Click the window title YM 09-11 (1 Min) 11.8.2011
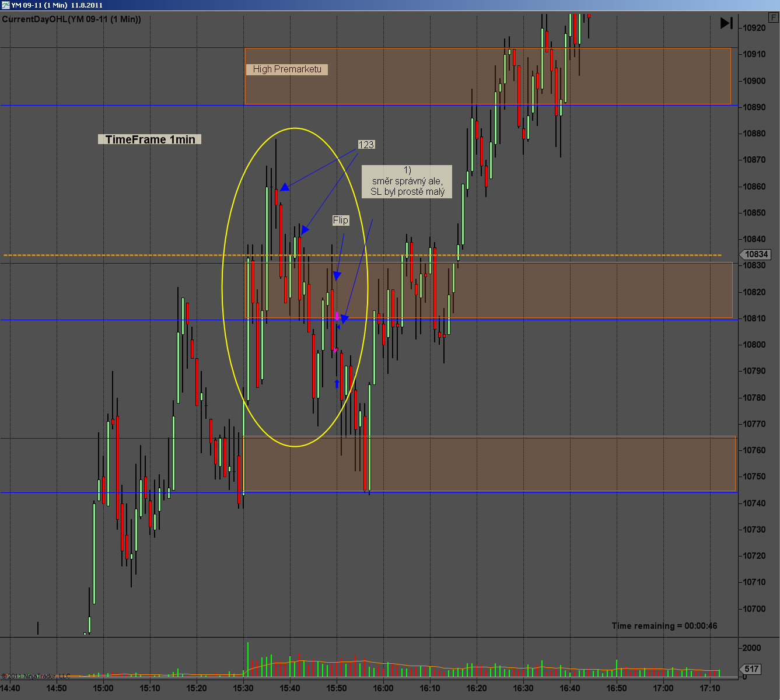The image size is (780, 700). coord(57,5)
